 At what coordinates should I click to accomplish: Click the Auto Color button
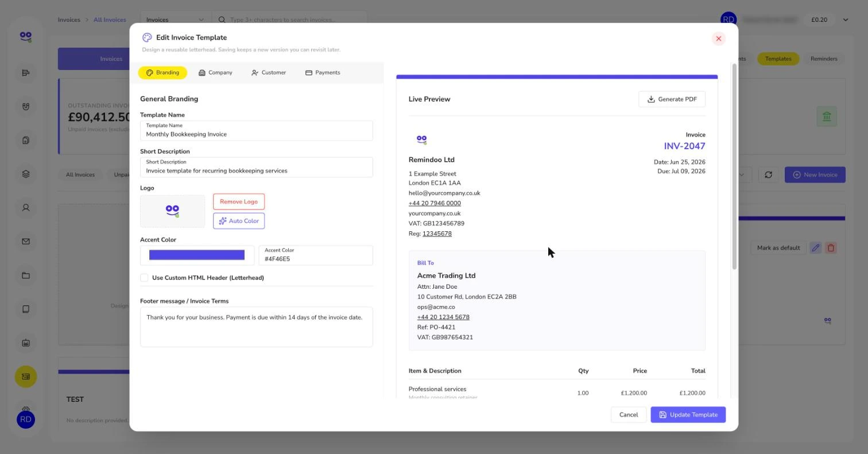point(239,221)
